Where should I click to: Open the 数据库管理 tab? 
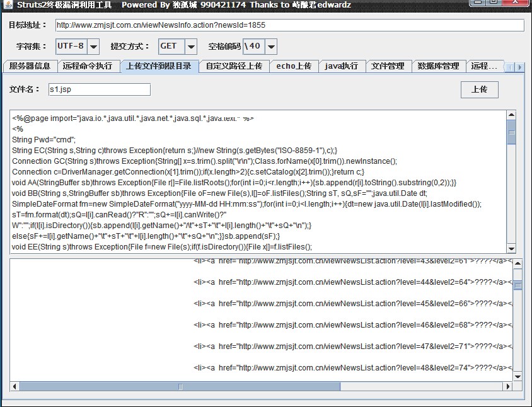(438, 66)
